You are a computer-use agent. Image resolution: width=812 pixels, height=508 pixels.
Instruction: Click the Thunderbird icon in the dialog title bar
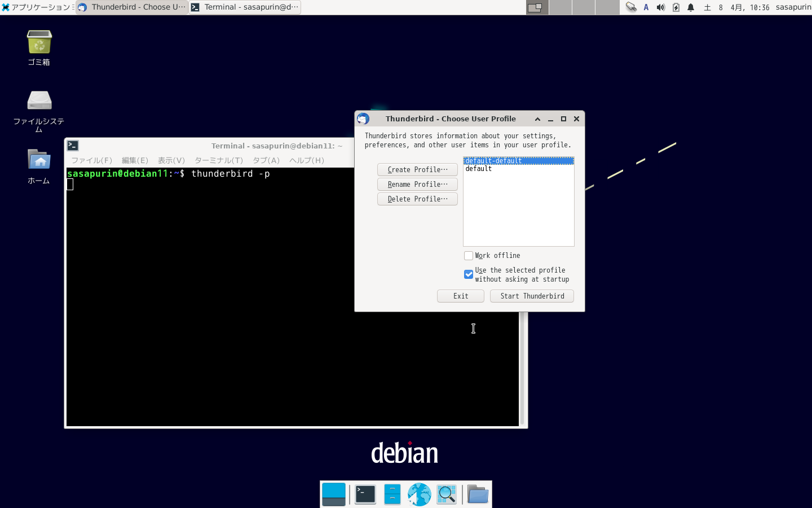363,119
